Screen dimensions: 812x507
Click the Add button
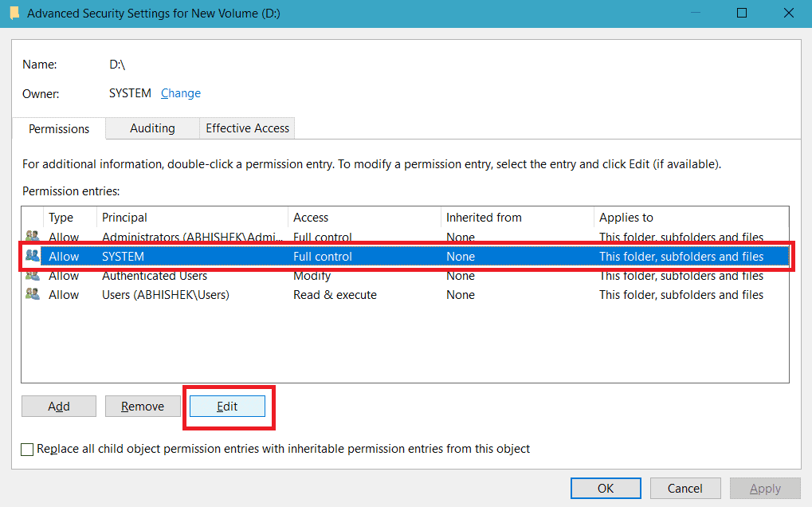[x=59, y=407]
